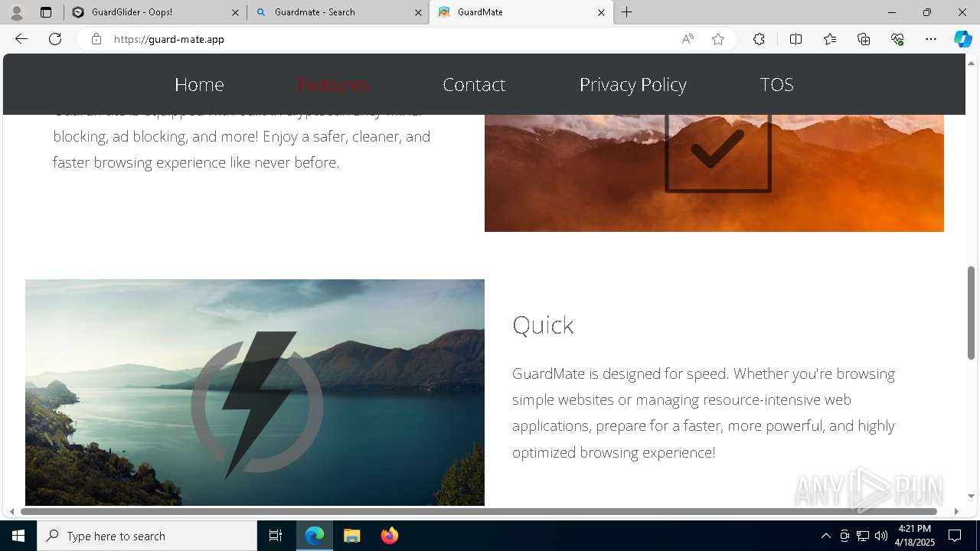Open the Copilot sidebar
The height and width of the screenshot is (551, 980).
click(962, 39)
